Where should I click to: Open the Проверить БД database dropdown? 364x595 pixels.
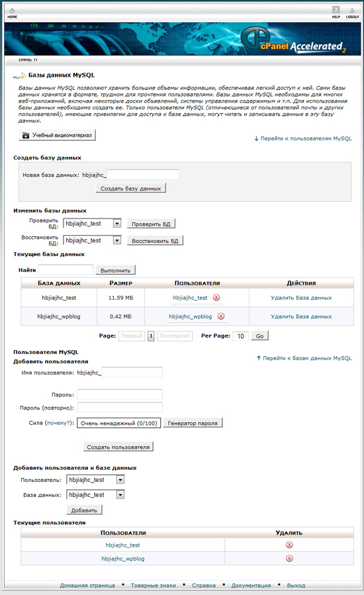point(92,224)
